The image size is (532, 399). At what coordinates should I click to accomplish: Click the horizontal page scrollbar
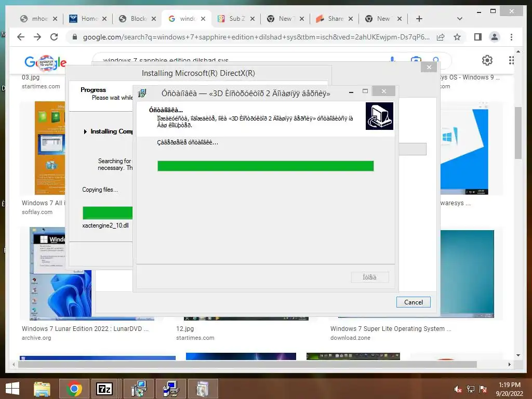click(x=247, y=364)
